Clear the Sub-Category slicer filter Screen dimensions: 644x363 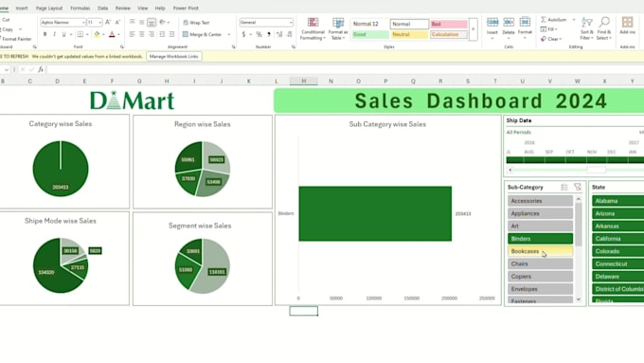(x=578, y=187)
